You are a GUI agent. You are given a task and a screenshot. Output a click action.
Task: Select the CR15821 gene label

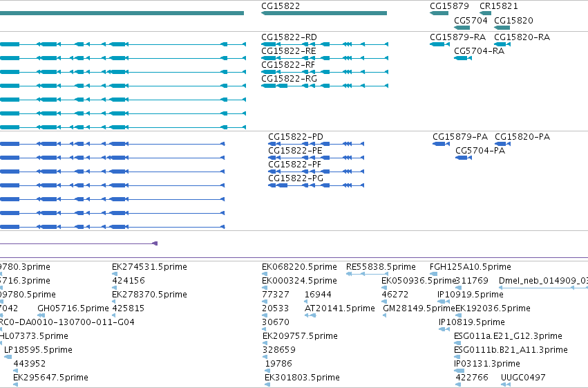(499, 6)
